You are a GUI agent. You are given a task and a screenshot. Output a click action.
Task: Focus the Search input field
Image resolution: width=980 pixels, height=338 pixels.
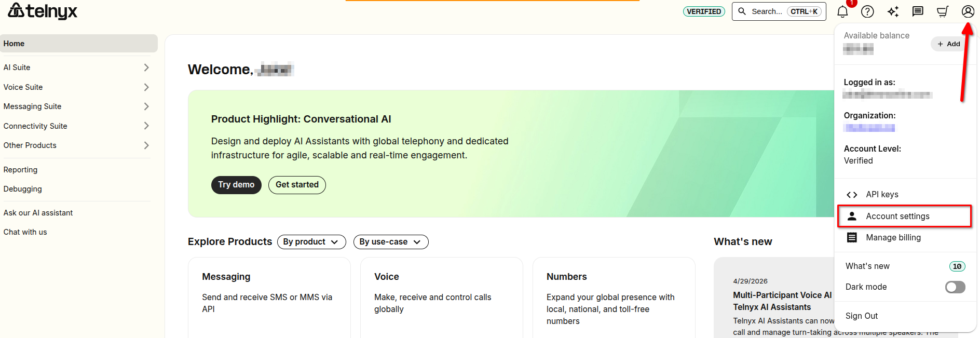(x=779, y=11)
